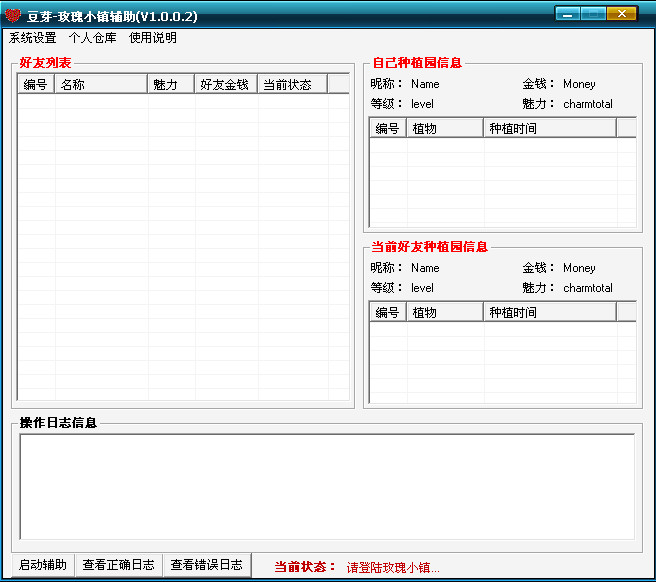
Task: Open the 系统设置 menu
Action: pos(33,38)
